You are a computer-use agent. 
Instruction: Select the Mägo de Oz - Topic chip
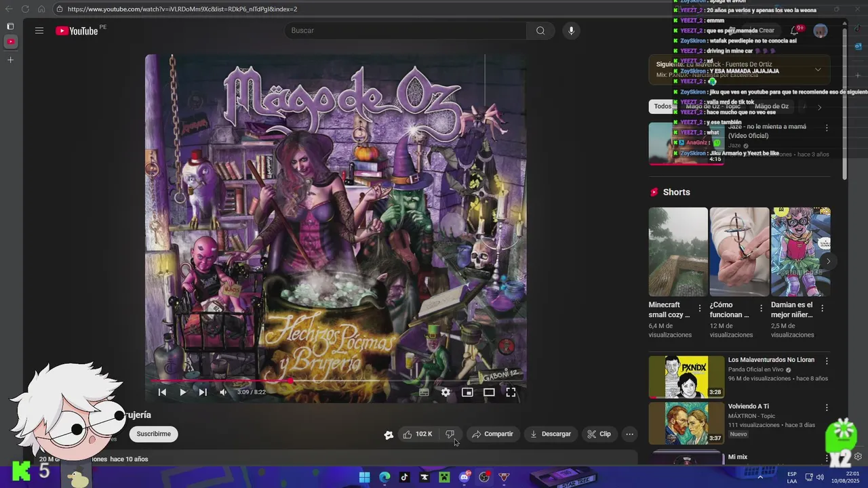click(x=713, y=106)
